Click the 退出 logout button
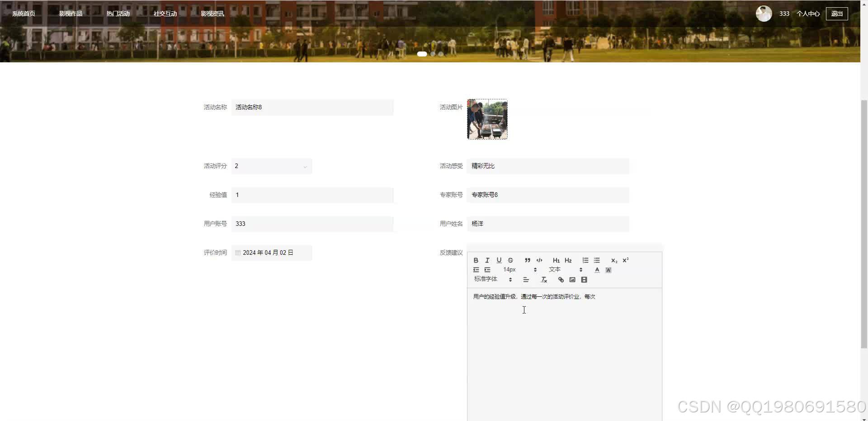The image size is (868, 421). click(837, 14)
